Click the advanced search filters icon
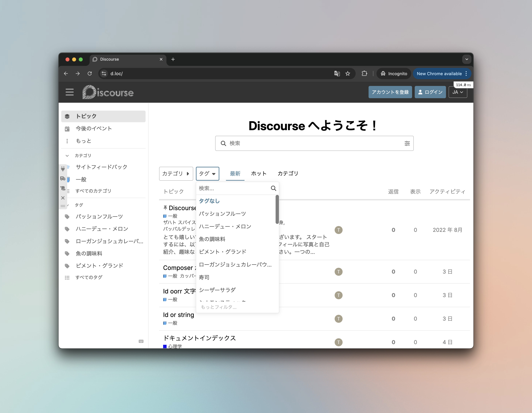Image resolution: width=532 pixels, height=413 pixels. [x=407, y=143]
